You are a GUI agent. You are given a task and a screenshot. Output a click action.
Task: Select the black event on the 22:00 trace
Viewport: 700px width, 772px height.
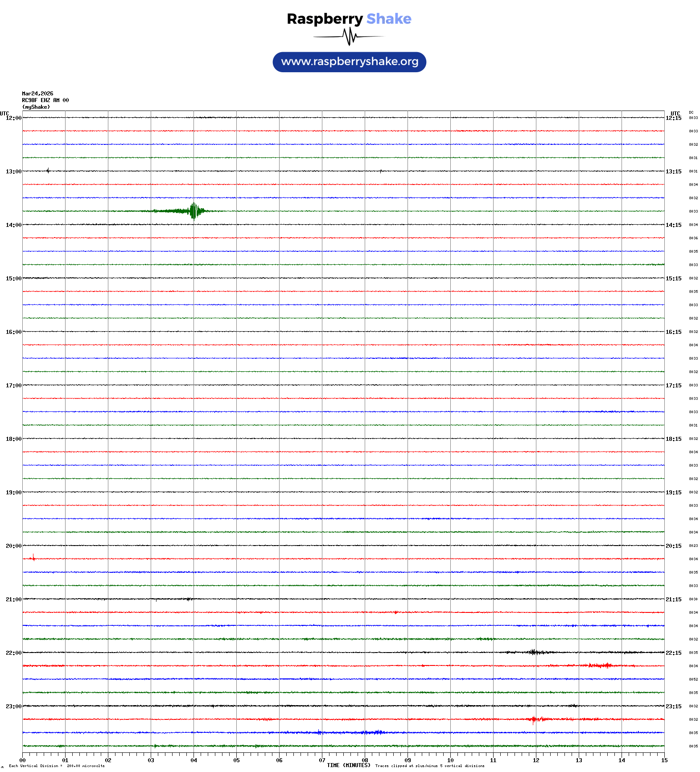pyautogui.click(x=533, y=652)
